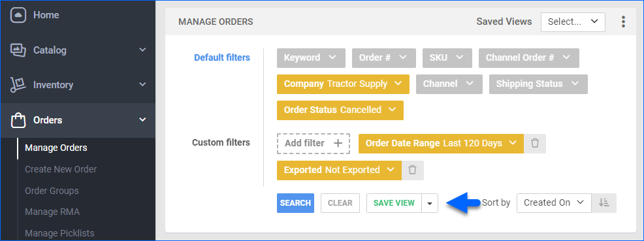Open Create New Order menu item
The image size is (644, 241).
(x=61, y=169)
